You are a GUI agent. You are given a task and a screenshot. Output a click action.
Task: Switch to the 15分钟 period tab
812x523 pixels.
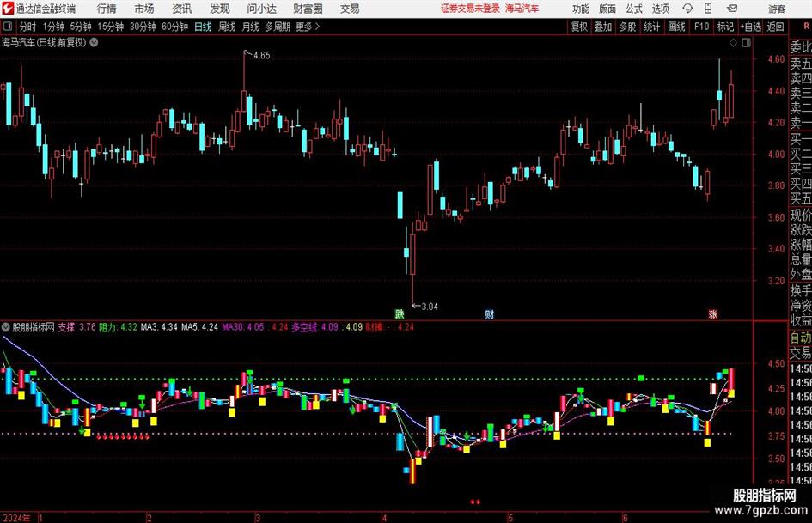coord(111,27)
